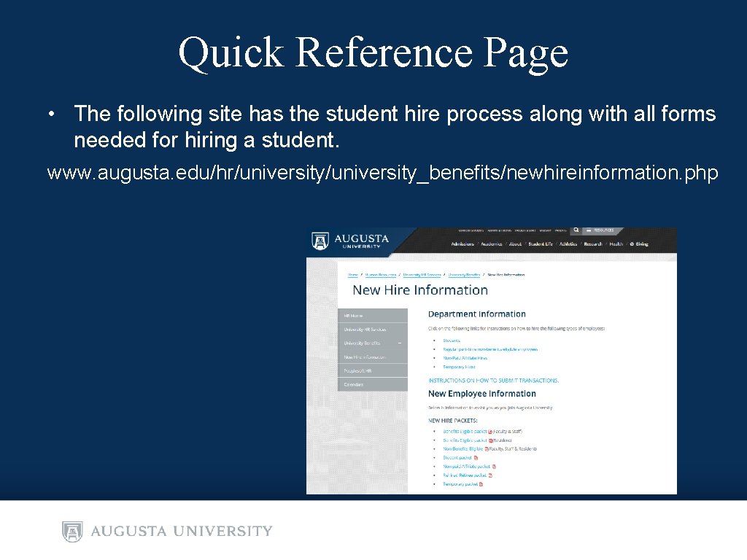747x560 pixels.
Task: Select PeopleSoft HR in the sidebar
Action: click(358, 370)
